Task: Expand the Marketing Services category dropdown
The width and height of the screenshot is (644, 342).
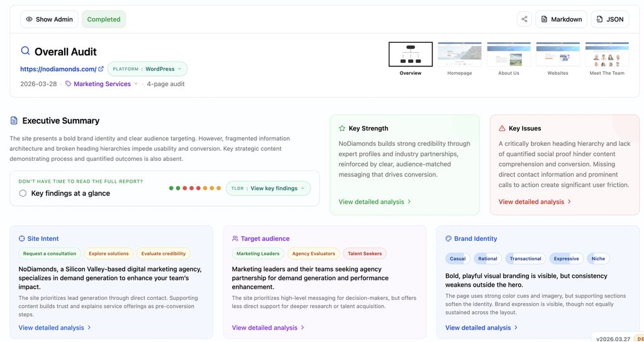Action: pyautogui.click(x=135, y=84)
